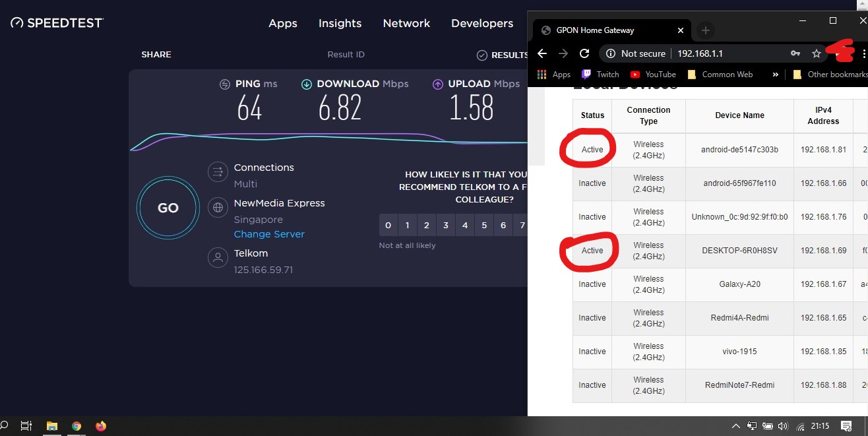This screenshot has width=868, height=436.
Task: Click the upload arrow icon
Action: [x=438, y=84]
